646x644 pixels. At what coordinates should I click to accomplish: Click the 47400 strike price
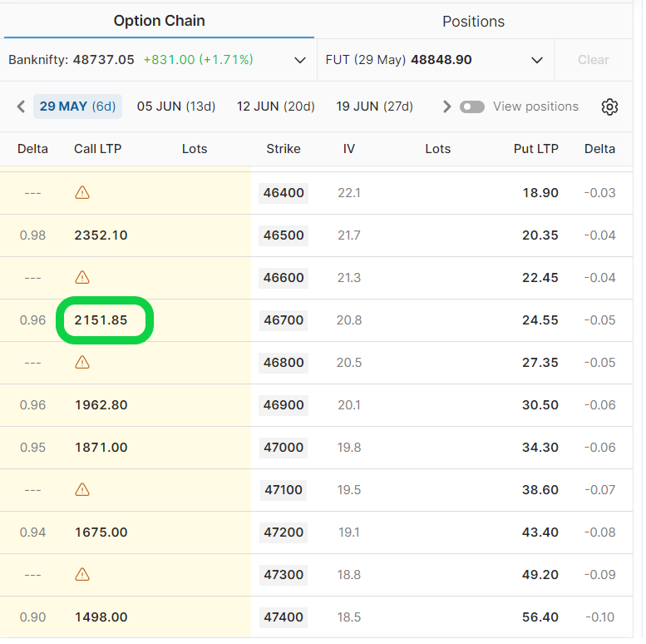(x=284, y=617)
